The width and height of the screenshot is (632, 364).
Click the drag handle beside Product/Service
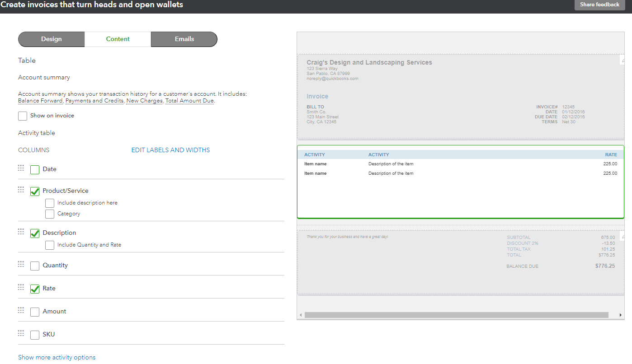[20, 189]
